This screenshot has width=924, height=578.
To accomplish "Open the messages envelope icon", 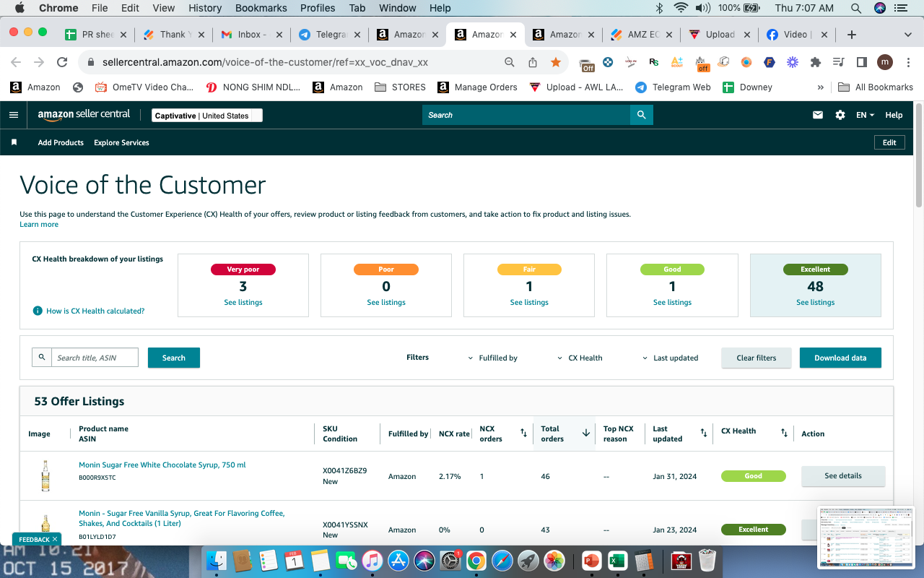I will pyautogui.click(x=818, y=115).
